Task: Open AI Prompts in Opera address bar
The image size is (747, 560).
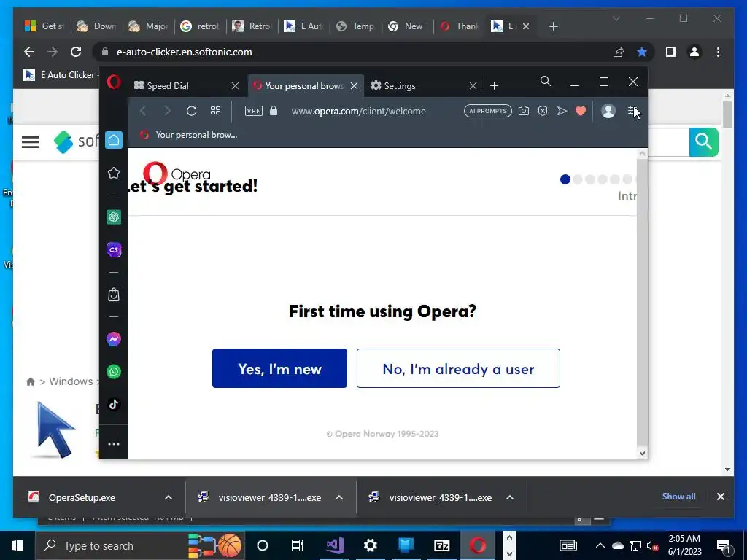Action: tap(488, 111)
